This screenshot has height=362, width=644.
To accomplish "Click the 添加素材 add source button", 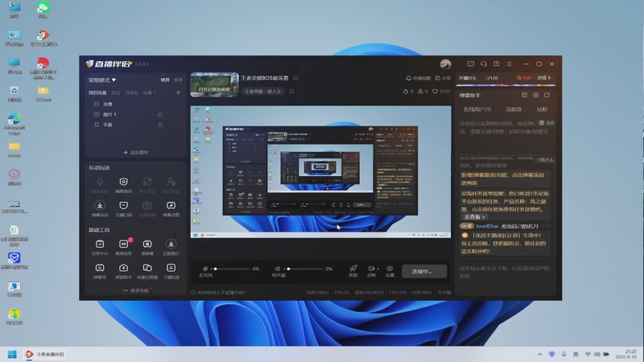I will pyautogui.click(x=136, y=152).
